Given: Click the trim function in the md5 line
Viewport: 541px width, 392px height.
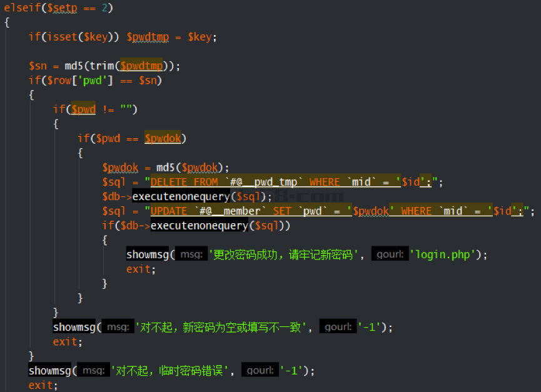Looking at the screenshot, I should [101, 66].
